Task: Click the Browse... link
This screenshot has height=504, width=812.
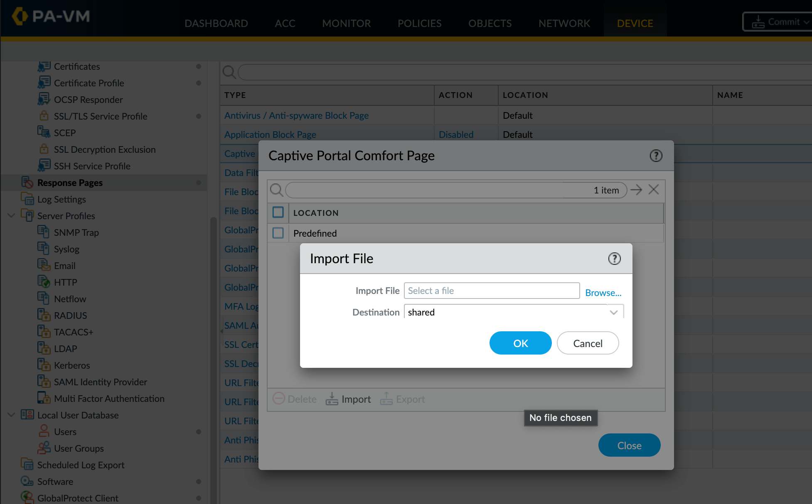Action: tap(603, 293)
